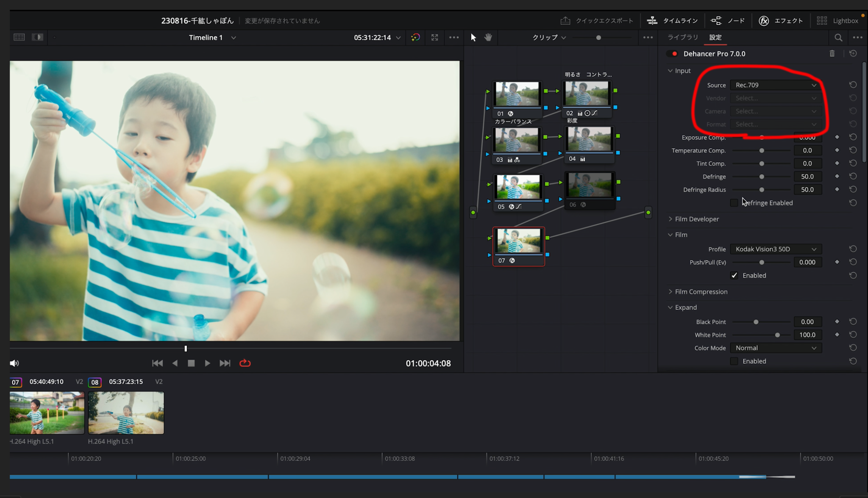This screenshot has height=498, width=868.
Task: Open search with the magnifier icon
Action: (838, 37)
